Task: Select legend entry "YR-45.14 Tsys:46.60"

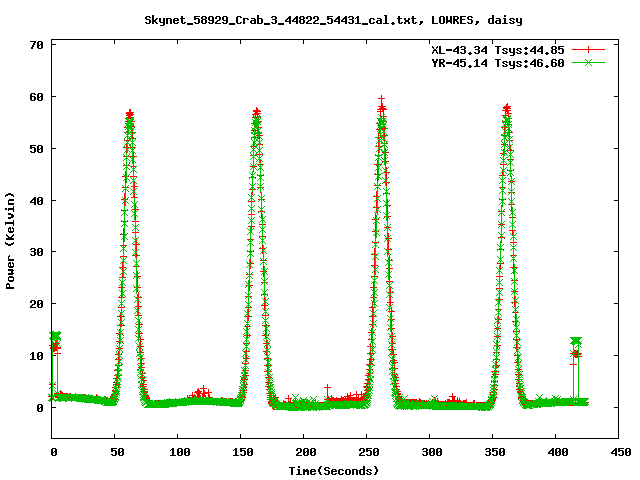Action: pyautogui.click(x=498, y=63)
